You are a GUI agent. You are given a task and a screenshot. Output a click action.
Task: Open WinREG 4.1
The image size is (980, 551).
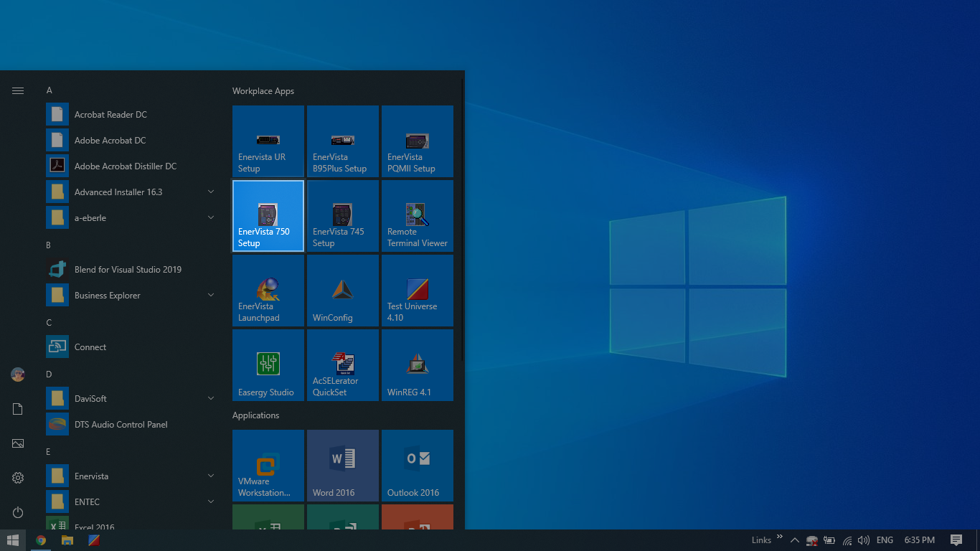[x=417, y=365]
